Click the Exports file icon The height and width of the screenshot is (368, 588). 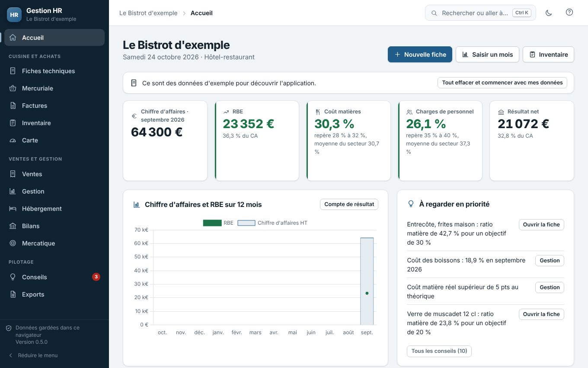pyautogui.click(x=13, y=294)
